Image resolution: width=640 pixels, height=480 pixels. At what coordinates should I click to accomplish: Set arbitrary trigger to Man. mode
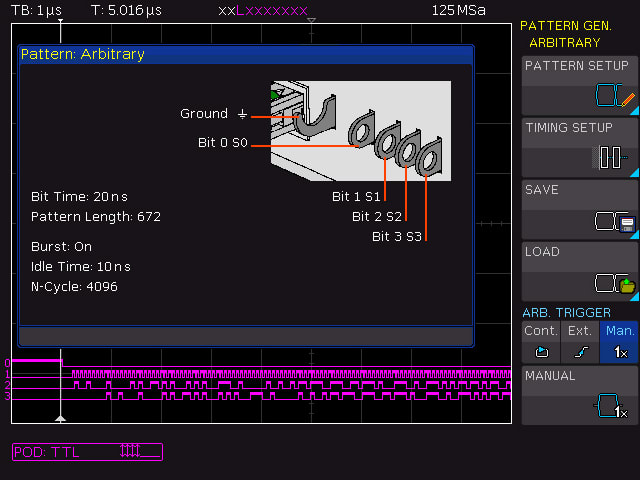pyautogui.click(x=619, y=342)
